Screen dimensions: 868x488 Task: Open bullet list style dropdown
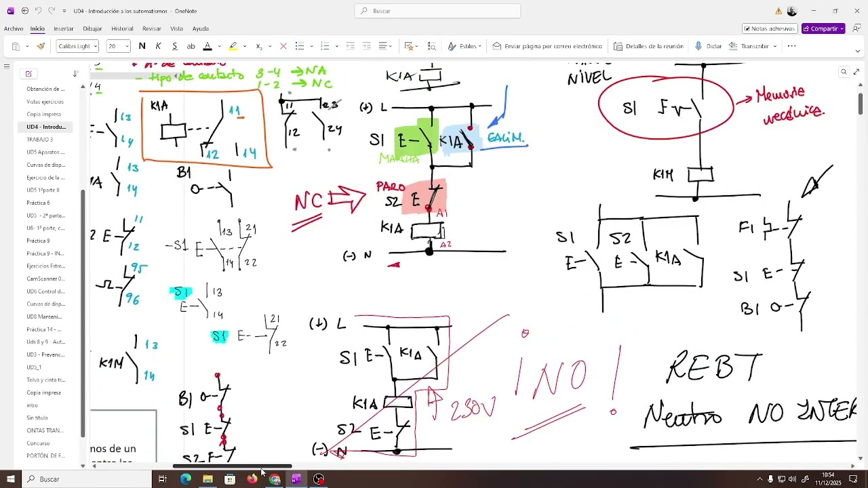tap(311, 46)
